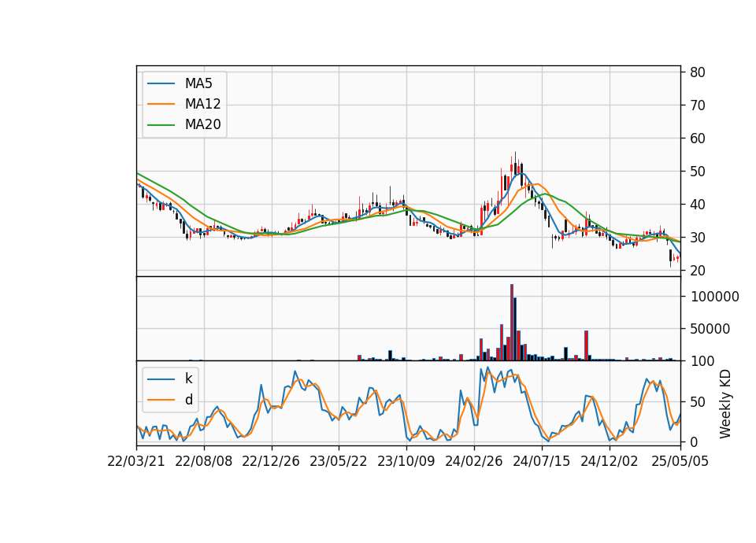
Task: Click the MA12 legend label
Action: pyautogui.click(x=202, y=104)
